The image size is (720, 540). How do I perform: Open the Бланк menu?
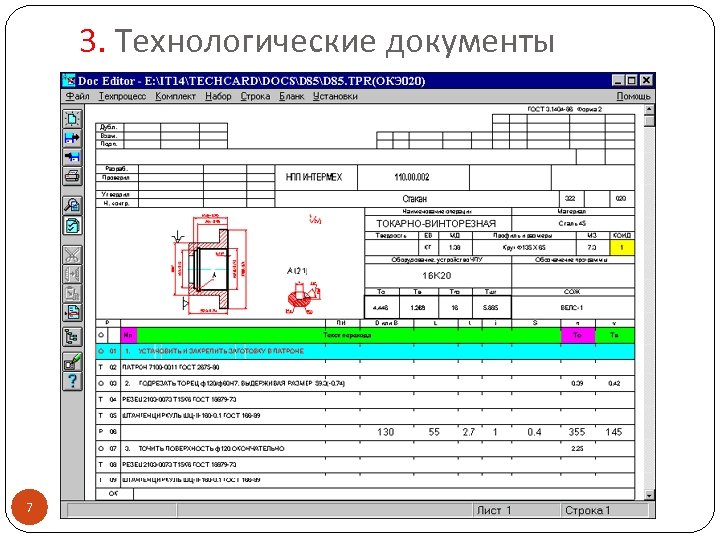click(x=292, y=96)
